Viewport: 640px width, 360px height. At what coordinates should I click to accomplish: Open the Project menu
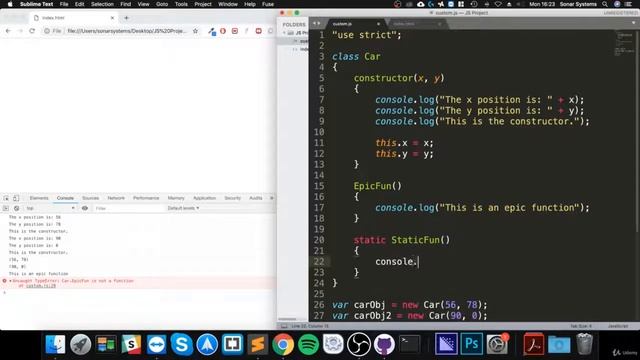click(x=203, y=4)
